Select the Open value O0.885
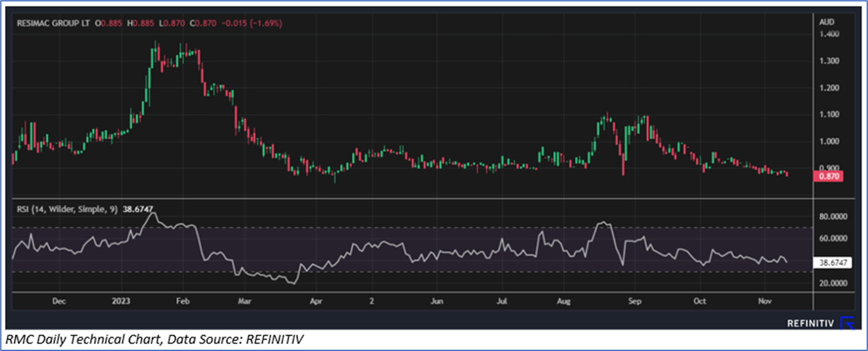The width and height of the screenshot is (868, 351). click(x=108, y=23)
